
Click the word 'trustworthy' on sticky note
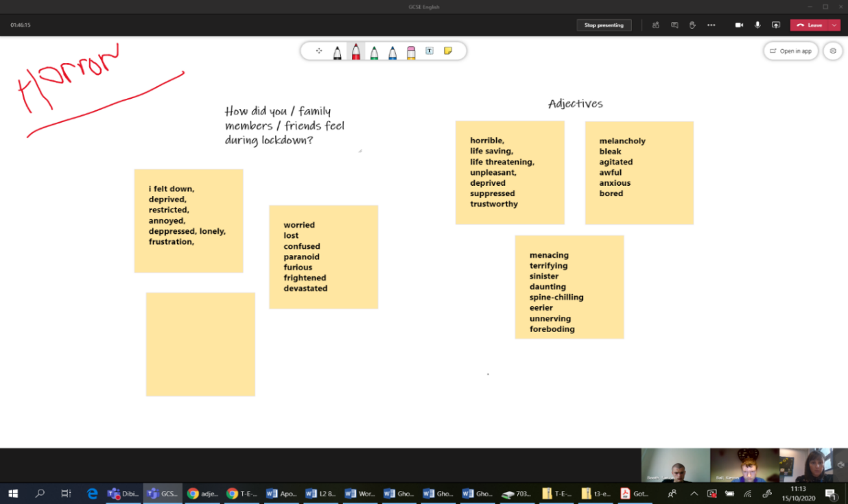point(494,204)
